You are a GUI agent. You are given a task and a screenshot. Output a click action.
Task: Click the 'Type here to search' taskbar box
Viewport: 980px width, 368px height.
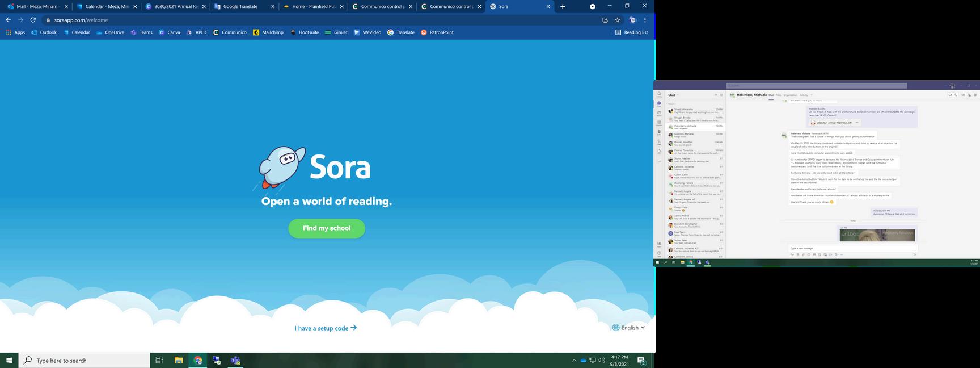pos(85,360)
